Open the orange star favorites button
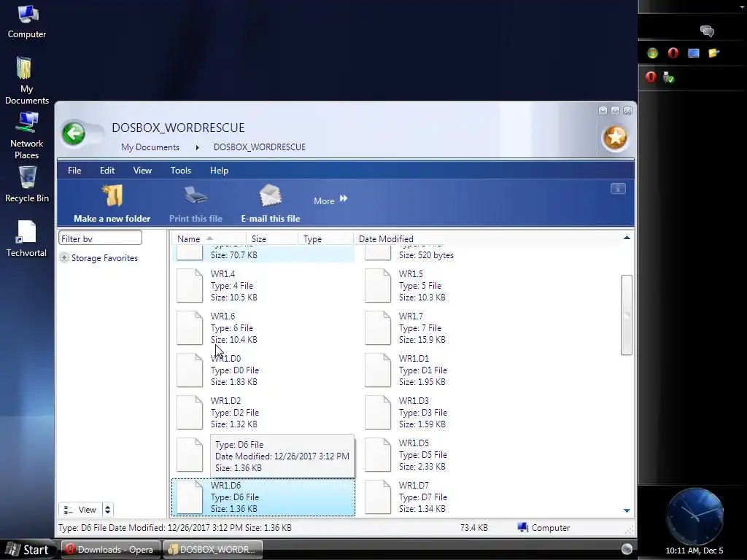Viewport: 747px width, 560px height. 615,138
